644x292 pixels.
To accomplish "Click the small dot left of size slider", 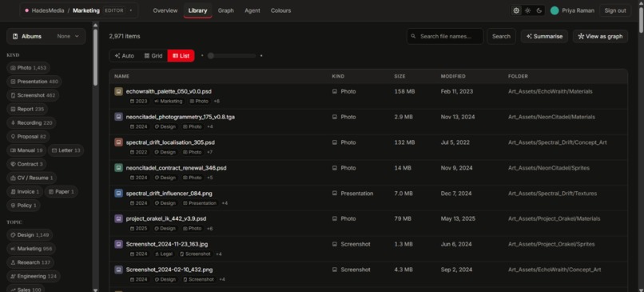I will point(202,55).
